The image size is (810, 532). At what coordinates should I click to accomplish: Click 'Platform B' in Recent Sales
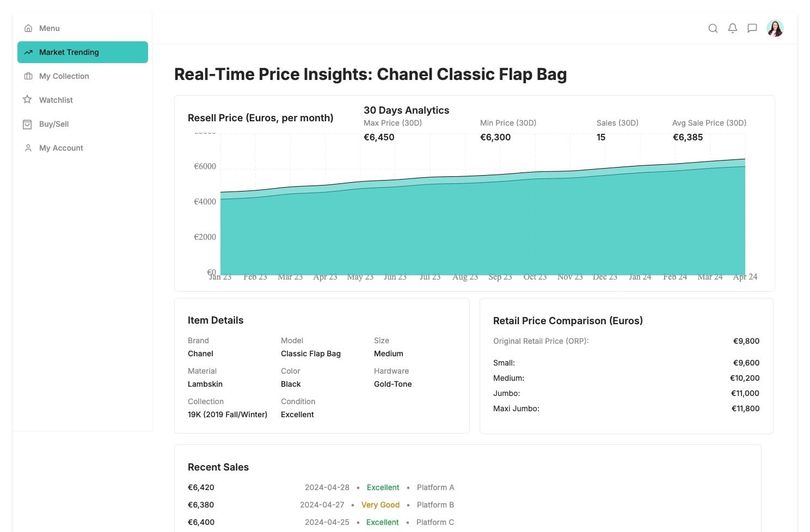[435, 505]
